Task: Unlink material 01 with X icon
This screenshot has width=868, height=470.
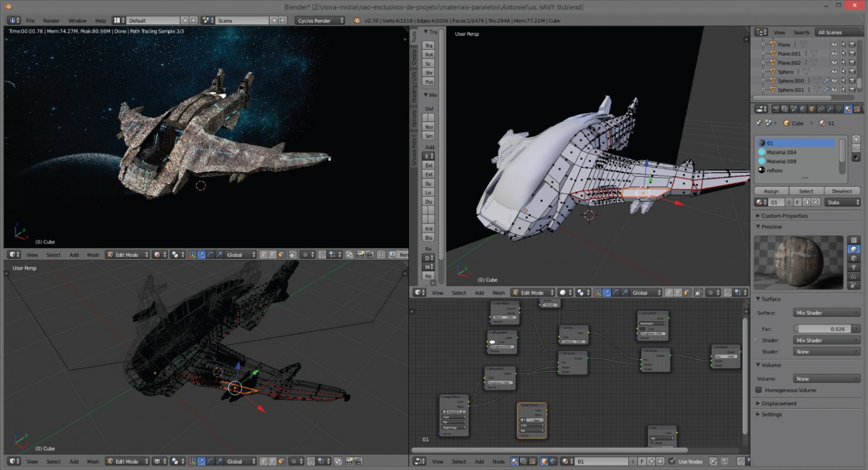Action: click(815, 202)
